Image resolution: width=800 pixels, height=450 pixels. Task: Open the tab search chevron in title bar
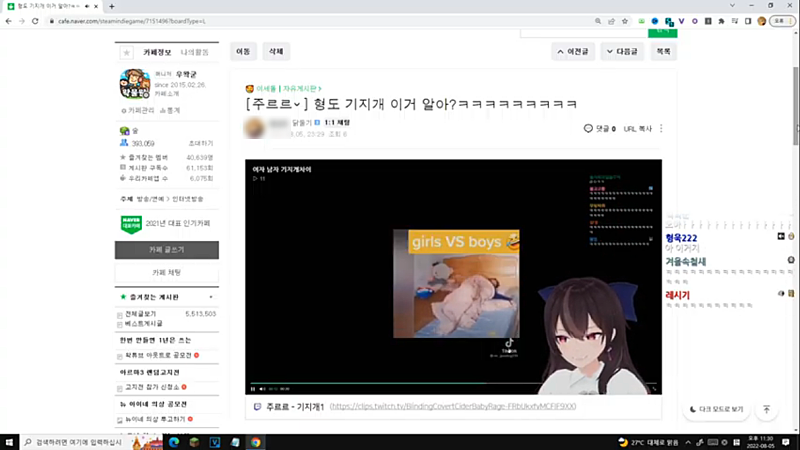pos(732,6)
